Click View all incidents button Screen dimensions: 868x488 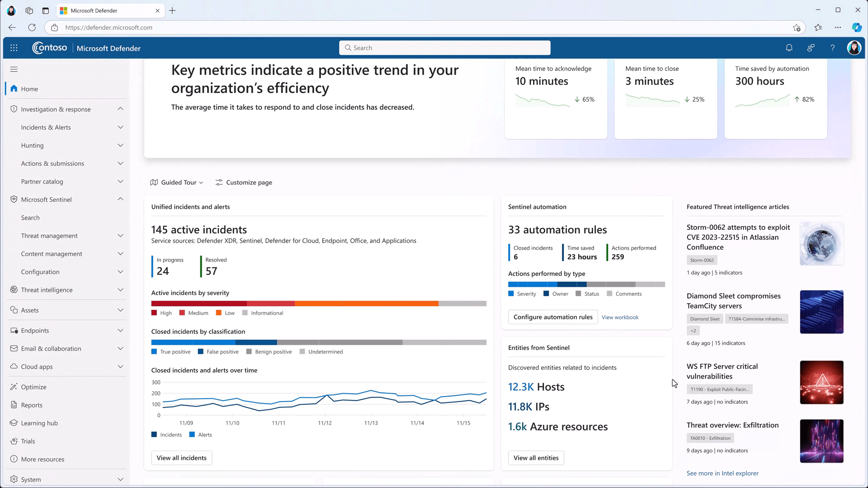(x=181, y=458)
